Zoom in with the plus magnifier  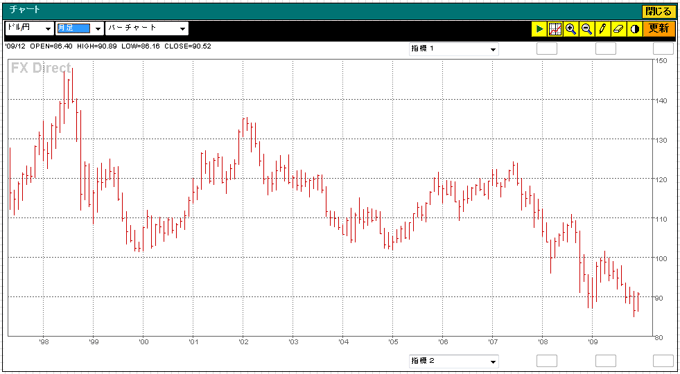point(571,29)
